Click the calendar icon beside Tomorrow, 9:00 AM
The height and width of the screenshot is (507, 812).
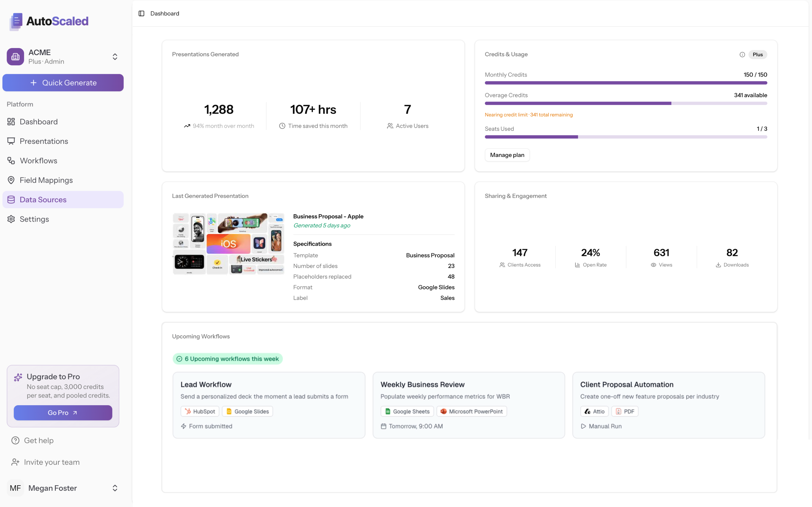tap(384, 426)
